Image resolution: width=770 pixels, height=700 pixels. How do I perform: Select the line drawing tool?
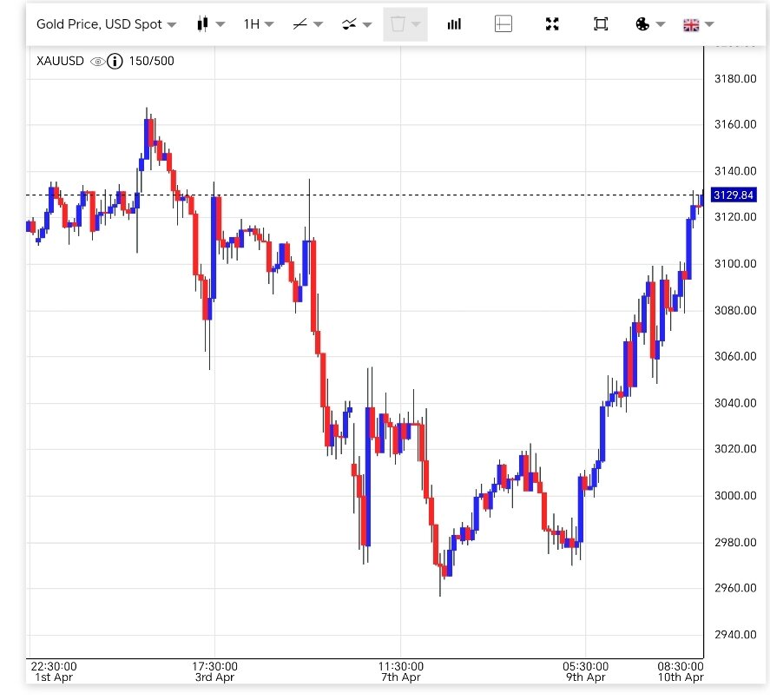click(x=307, y=24)
